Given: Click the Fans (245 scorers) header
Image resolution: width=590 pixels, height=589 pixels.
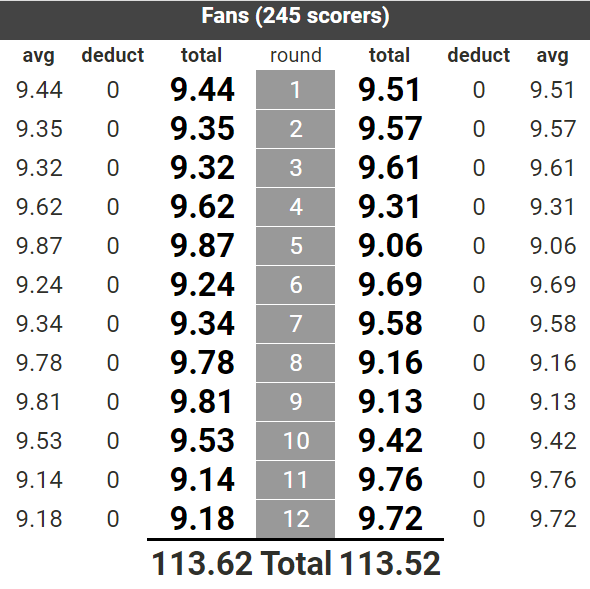Looking at the screenshot, I should [x=295, y=17].
